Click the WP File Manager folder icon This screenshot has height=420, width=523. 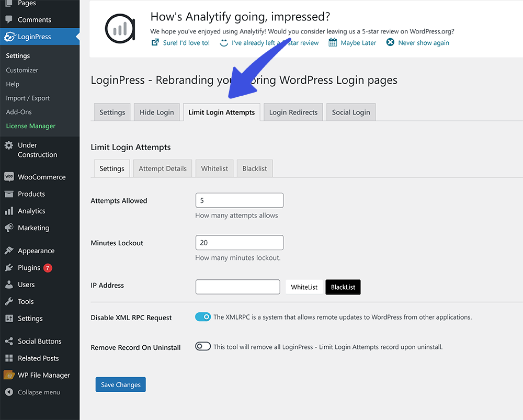9,375
